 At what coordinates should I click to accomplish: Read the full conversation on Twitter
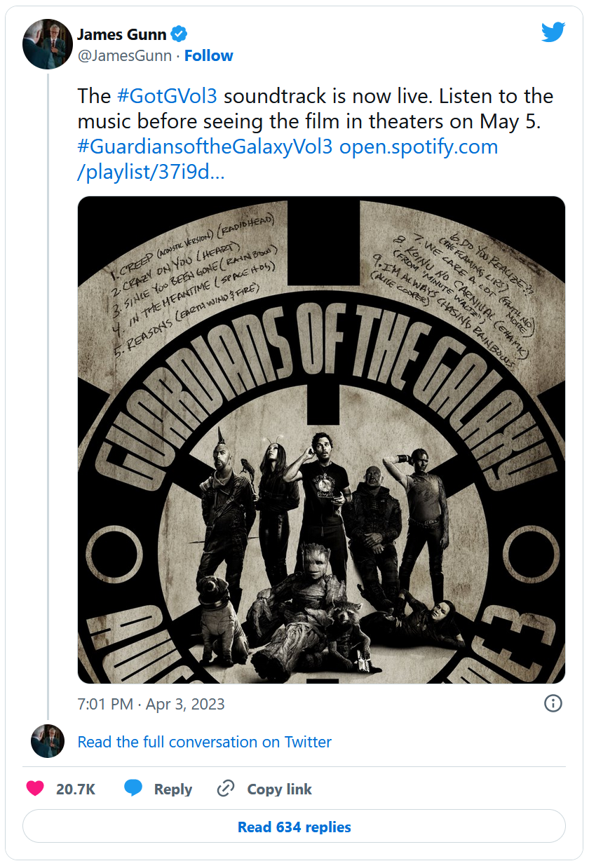pos(204,742)
